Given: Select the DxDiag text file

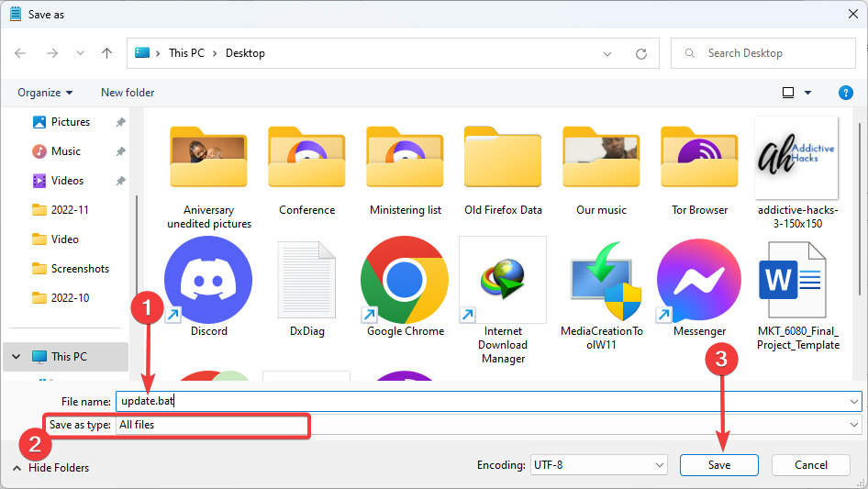Looking at the screenshot, I should click(306, 288).
